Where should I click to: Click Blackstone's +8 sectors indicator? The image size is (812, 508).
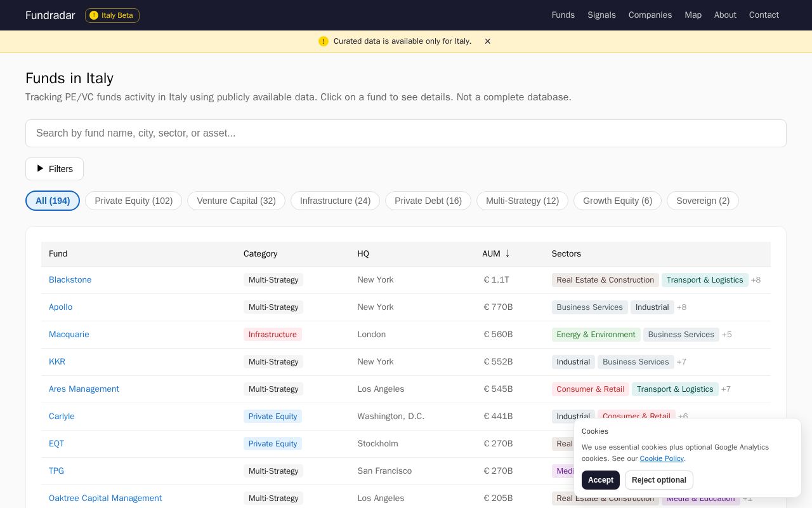pyautogui.click(x=756, y=280)
